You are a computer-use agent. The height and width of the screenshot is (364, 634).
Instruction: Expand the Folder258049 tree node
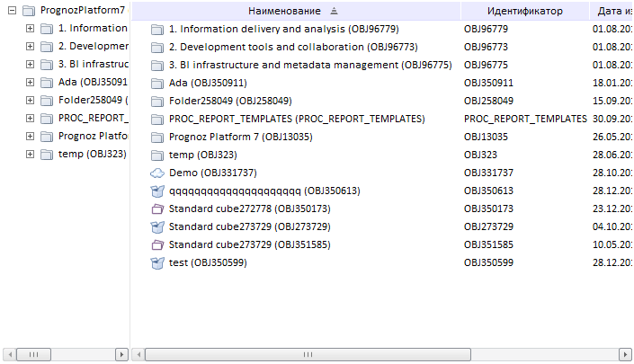[31, 100]
